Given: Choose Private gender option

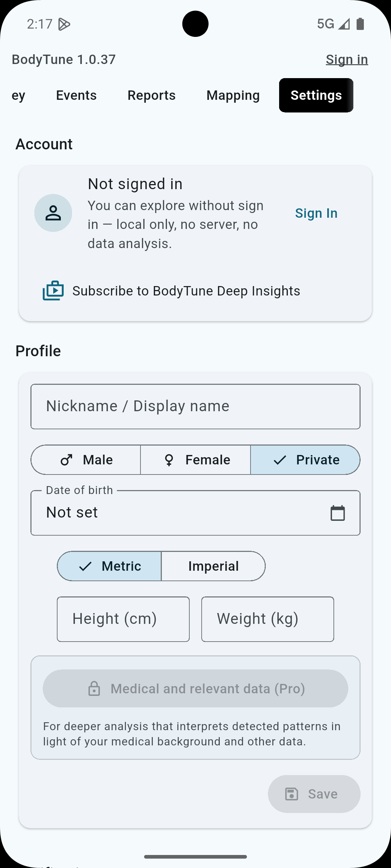Looking at the screenshot, I should coord(305,460).
